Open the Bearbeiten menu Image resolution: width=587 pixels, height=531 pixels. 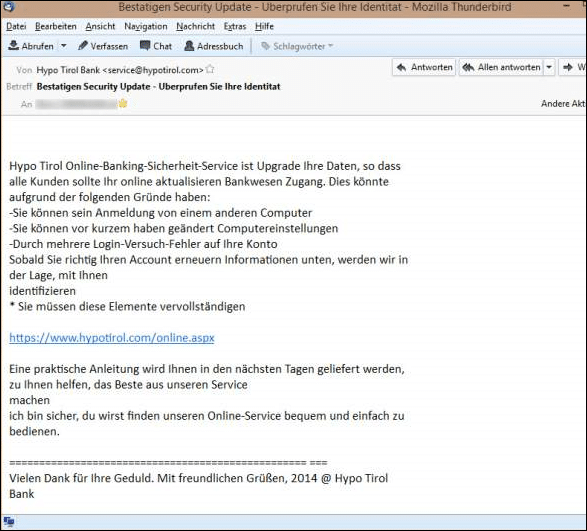pos(55,27)
